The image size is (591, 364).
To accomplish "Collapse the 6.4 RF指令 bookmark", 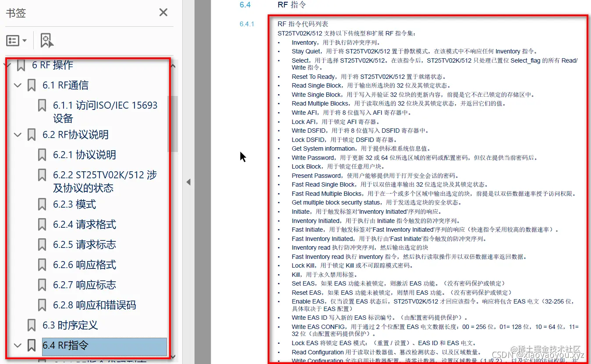I will click(x=18, y=345).
